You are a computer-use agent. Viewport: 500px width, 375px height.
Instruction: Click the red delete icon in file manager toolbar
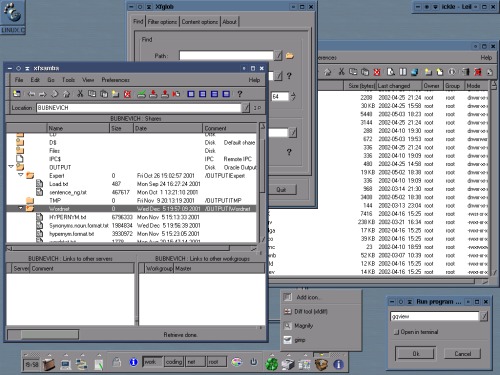[x=377, y=72]
